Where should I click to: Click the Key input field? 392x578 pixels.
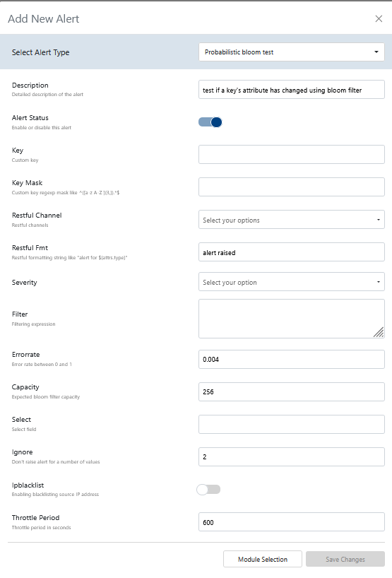click(x=292, y=155)
